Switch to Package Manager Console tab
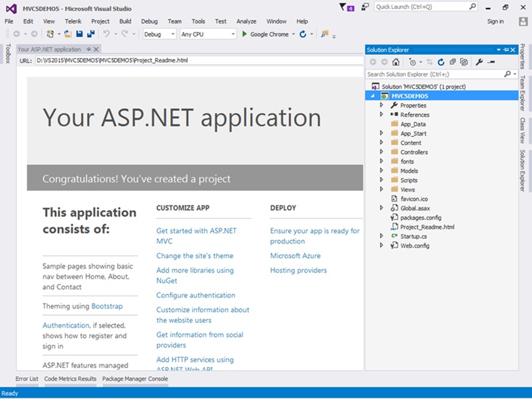 click(135, 378)
